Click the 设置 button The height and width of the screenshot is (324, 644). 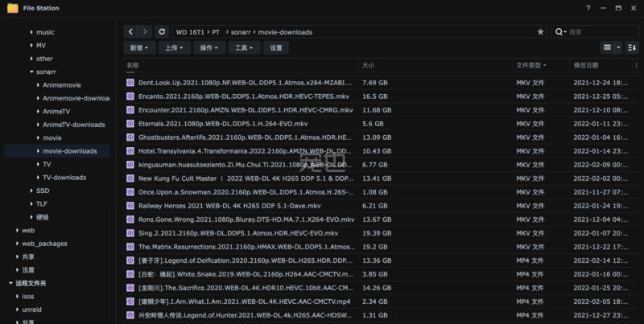(x=276, y=47)
